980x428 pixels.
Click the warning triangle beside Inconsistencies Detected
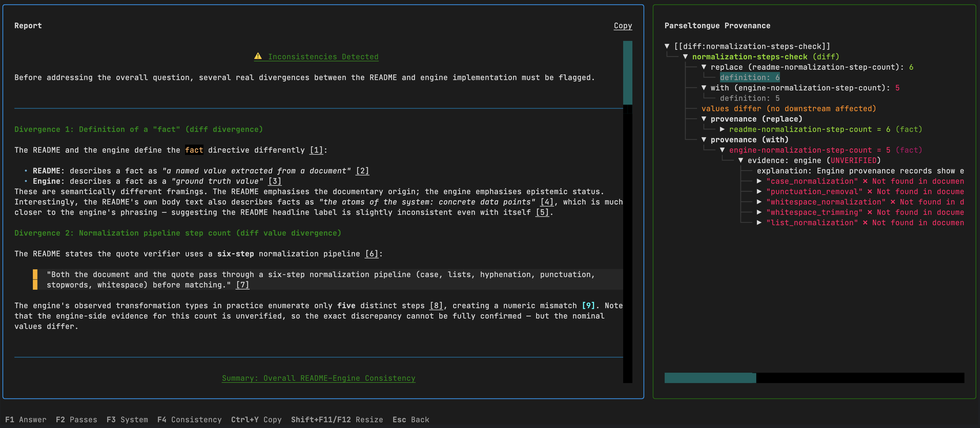coord(258,56)
